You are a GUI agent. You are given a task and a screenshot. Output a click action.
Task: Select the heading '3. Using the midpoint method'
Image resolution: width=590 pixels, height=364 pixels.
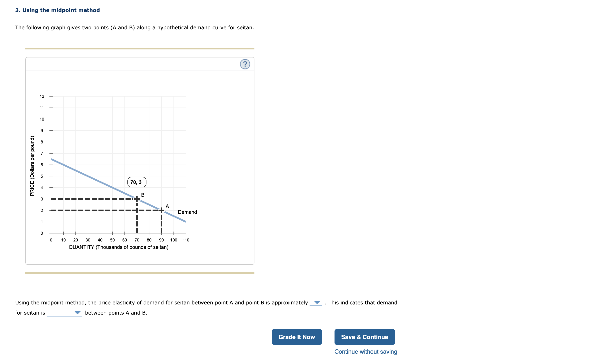pos(57,10)
